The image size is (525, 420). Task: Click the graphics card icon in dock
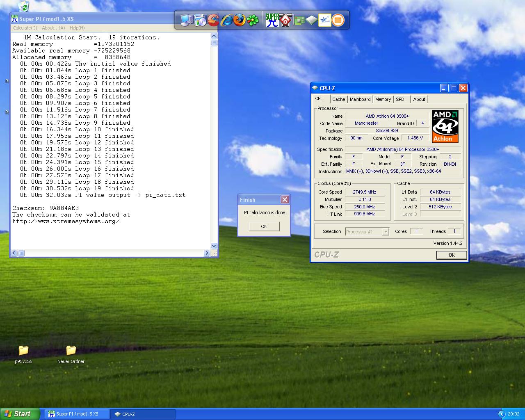(x=299, y=20)
